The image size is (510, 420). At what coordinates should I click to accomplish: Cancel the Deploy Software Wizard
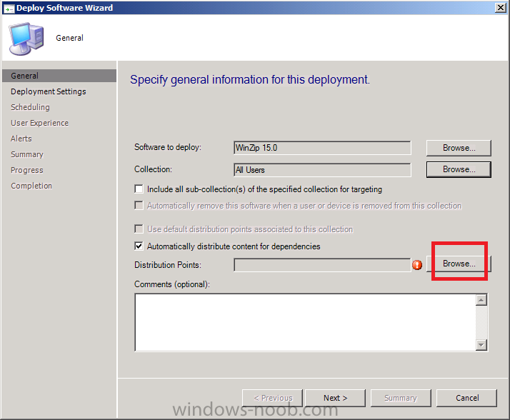[x=466, y=398]
